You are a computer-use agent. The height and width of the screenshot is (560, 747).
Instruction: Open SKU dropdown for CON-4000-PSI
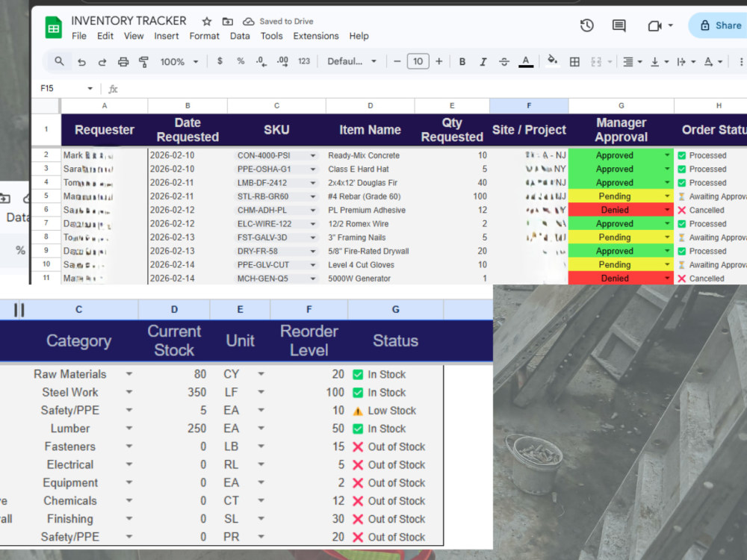tap(313, 156)
